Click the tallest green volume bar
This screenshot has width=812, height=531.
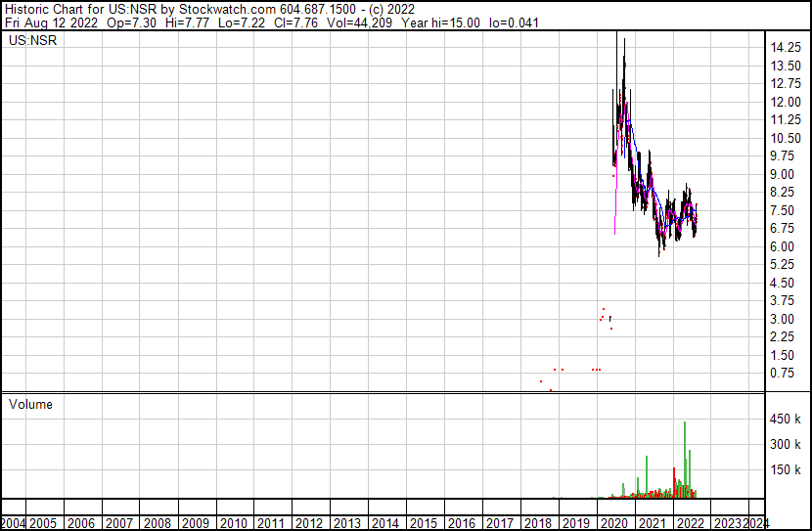[x=685, y=460]
